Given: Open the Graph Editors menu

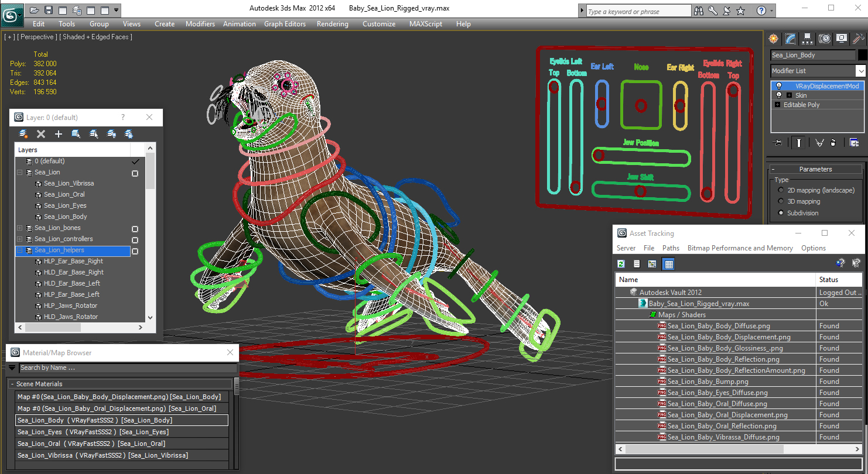Looking at the screenshot, I should [x=285, y=24].
